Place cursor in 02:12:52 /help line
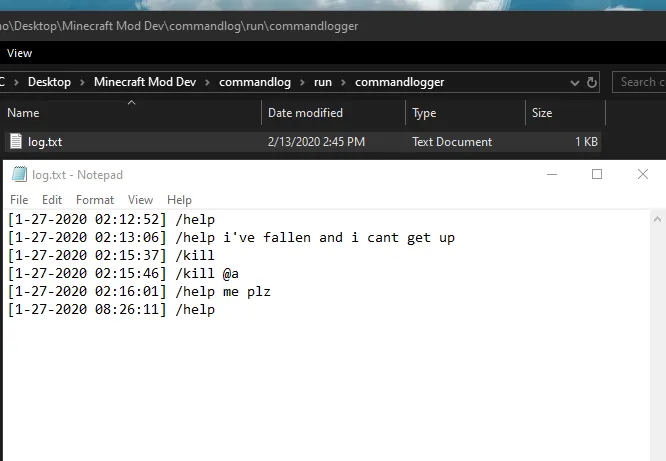Viewport: 666px width, 461px height. [x=112, y=220]
